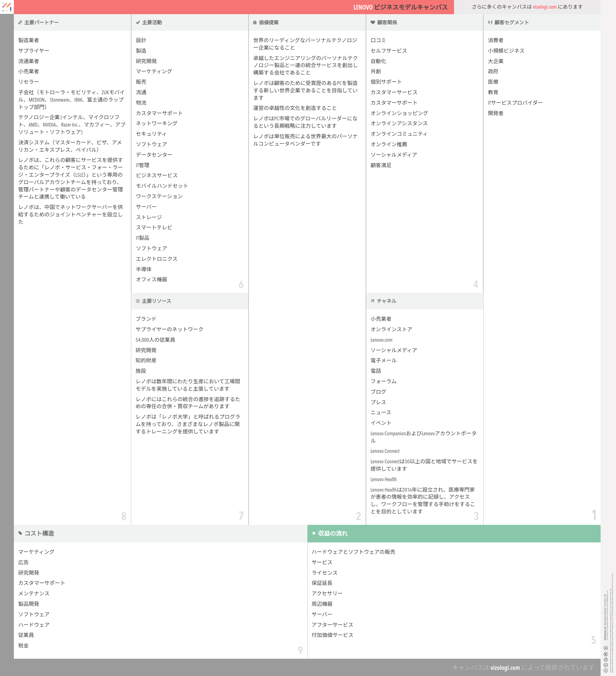Select the 収益の流れ green header

(454, 533)
